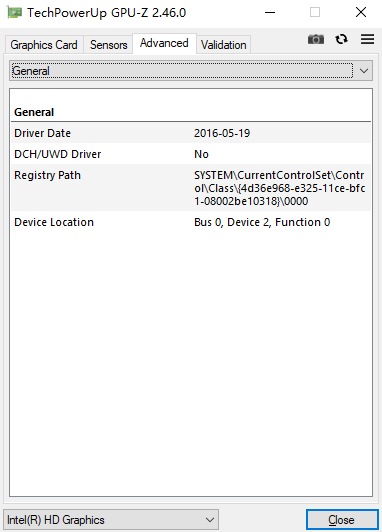Click the Close button
This screenshot has height=532, width=382.
point(342,520)
